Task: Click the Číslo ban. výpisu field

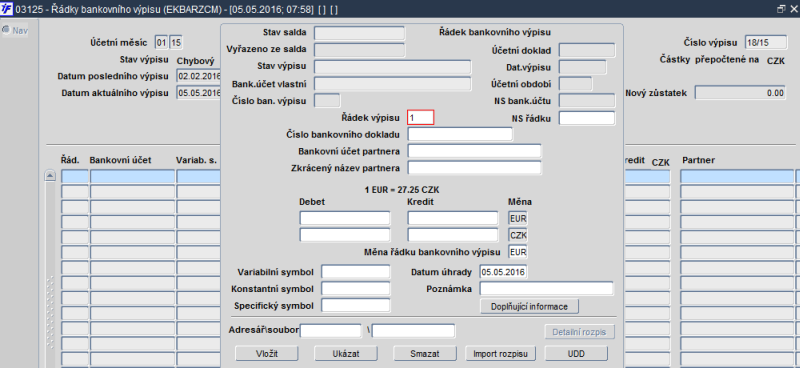Action: click(327, 101)
